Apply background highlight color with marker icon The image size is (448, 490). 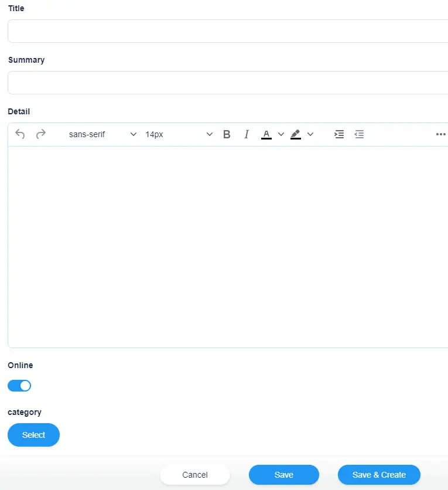[296, 134]
